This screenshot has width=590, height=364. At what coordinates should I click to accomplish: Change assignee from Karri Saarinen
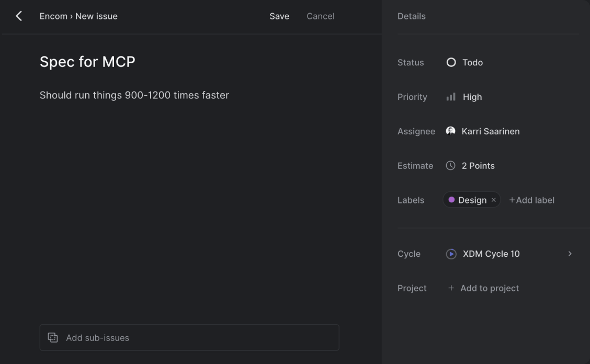pyautogui.click(x=490, y=131)
